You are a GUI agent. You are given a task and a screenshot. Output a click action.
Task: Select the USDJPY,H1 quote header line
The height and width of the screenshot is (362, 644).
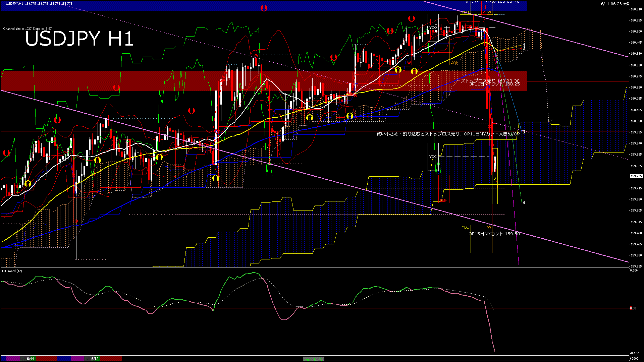point(39,4)
